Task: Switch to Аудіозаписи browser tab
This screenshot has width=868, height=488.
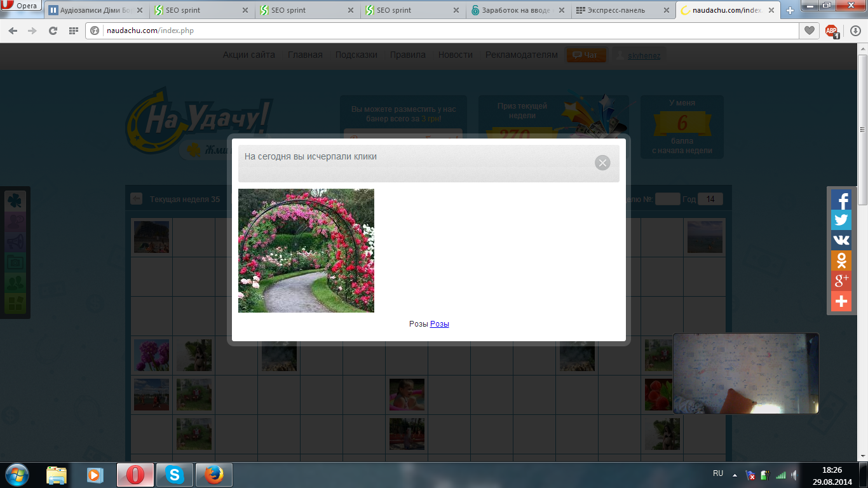Action: [97, 10]
